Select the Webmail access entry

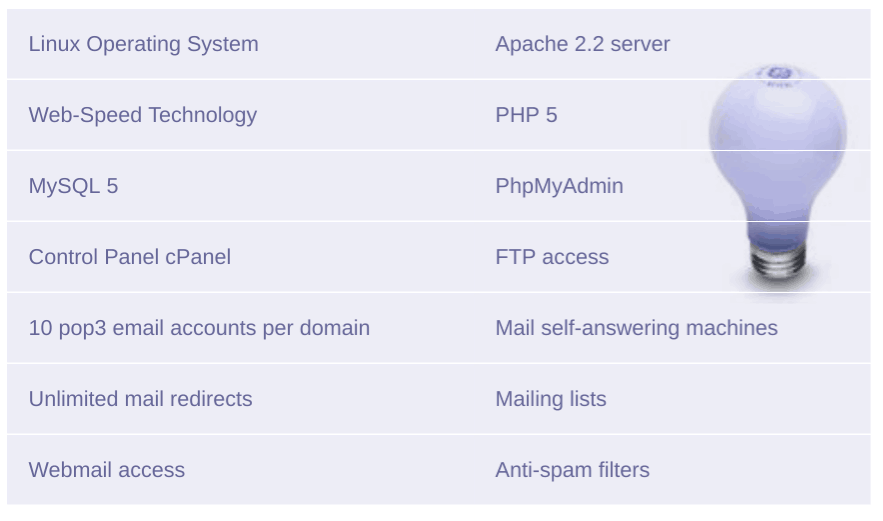coord(106,470)
